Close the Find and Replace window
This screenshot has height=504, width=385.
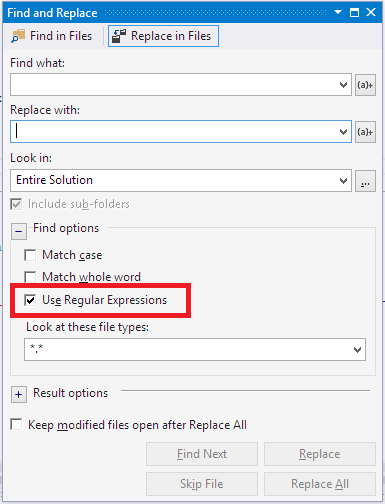click(x=371, y=12)
